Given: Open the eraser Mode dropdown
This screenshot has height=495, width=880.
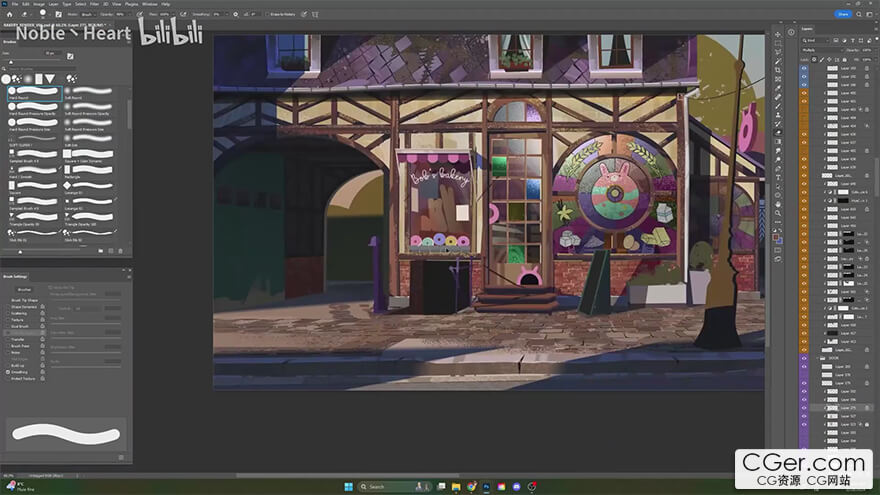Looking at the screenshot, I should pos(88,14).
